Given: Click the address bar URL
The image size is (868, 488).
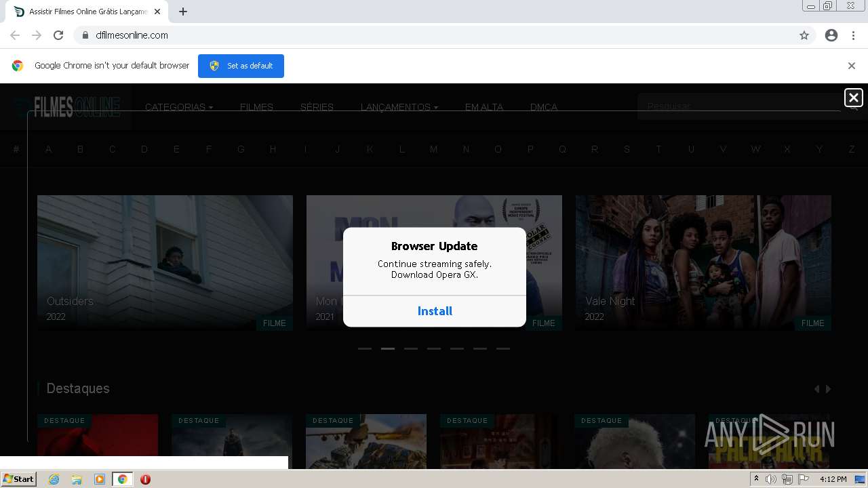Looking at the screenshot, I should pos(132,35).
